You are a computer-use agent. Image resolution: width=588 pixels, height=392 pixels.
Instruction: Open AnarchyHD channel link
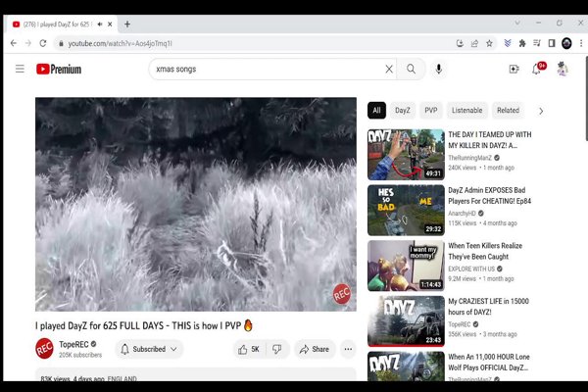pyautogui.click(x=462, y=214)
